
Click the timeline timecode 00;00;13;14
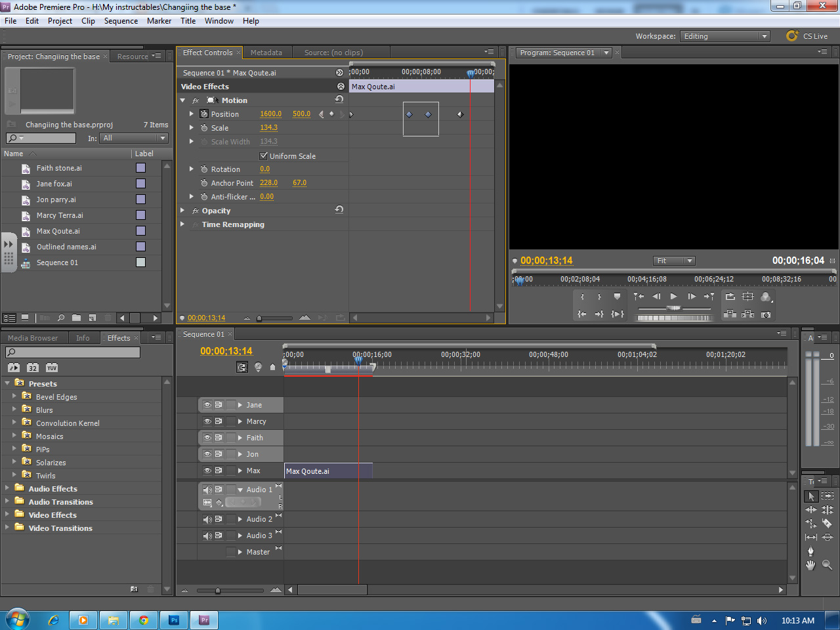point(226,351)
